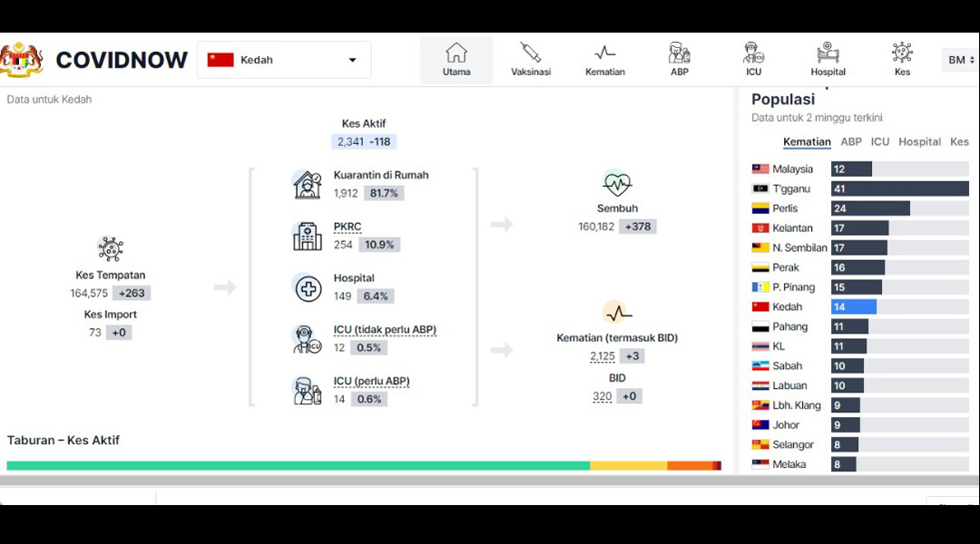Click the PKRC building icon
The height and width of the screenshot is (544, 980).
307,236
